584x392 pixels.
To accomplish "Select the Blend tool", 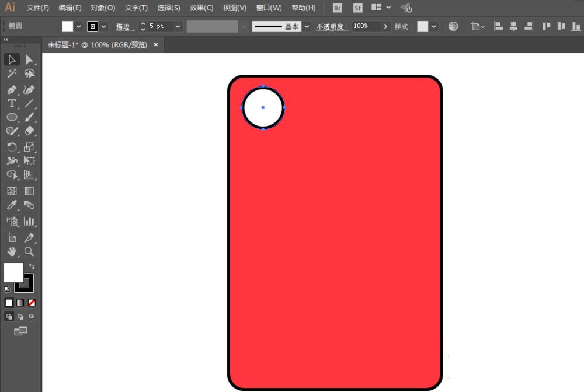I will pyautogui.click(x=29, y=205).
